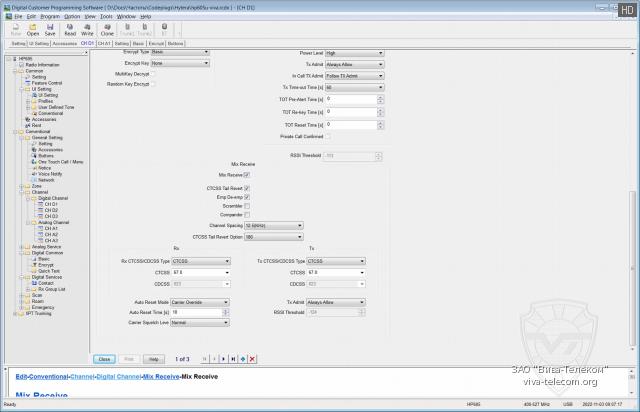640x412 pixels.
Task: Jump to last channel record
Action: pos(233,358)
